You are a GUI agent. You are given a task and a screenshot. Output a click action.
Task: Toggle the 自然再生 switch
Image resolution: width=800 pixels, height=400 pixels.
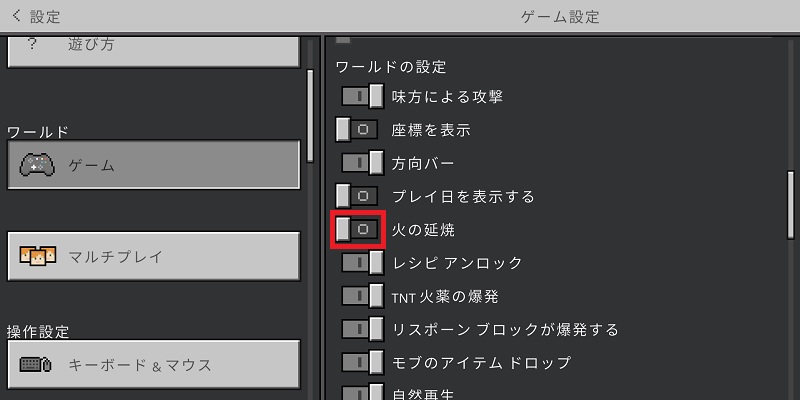pyautogui.click(x=362, y=392)
